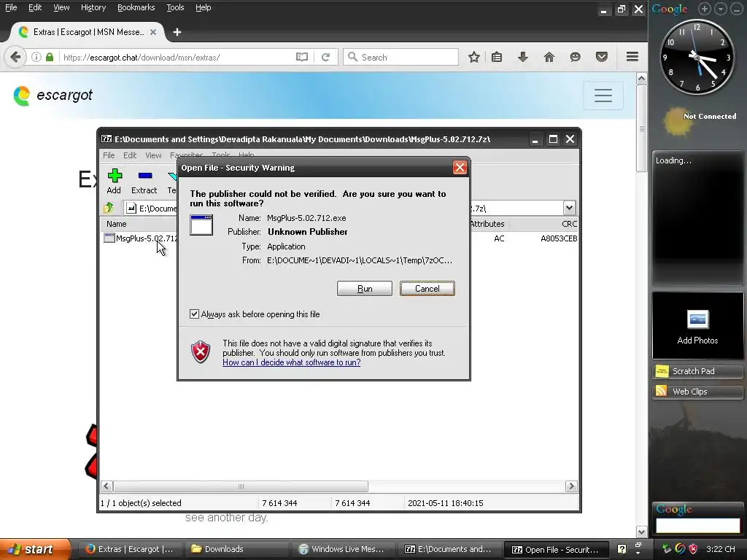
Task: Open 7-Zip File menu
Action: pos(109,155)
